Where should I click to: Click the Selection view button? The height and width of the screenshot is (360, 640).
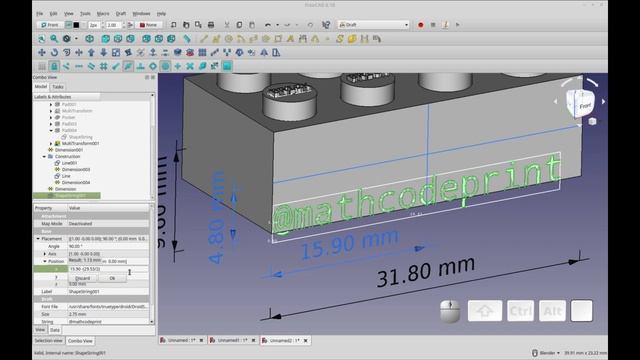49,340
